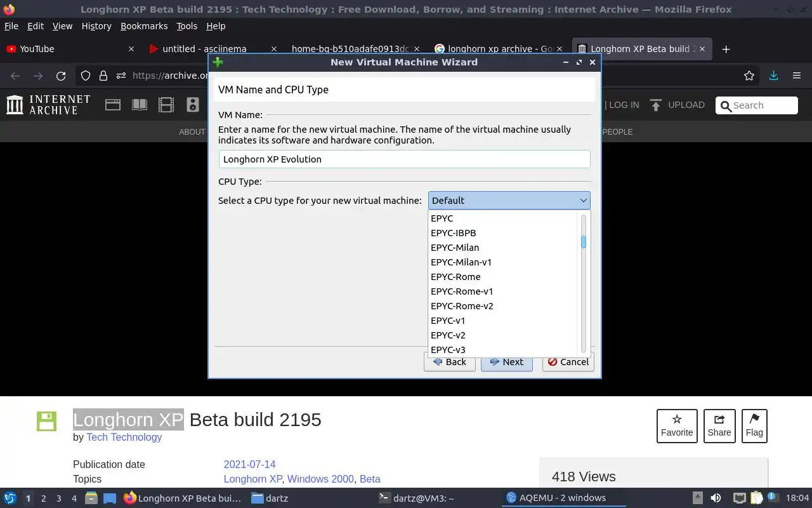Share this Longhorn XP item

pyautogui.click(x=719, y=426)
